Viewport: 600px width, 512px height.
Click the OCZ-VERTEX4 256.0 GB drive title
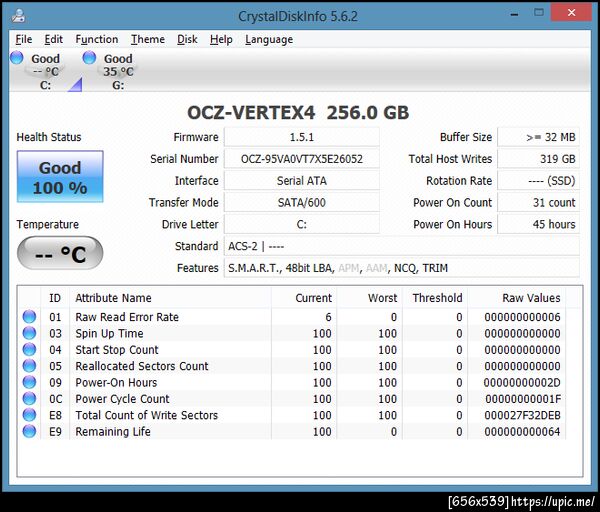[x=298, y=113]
